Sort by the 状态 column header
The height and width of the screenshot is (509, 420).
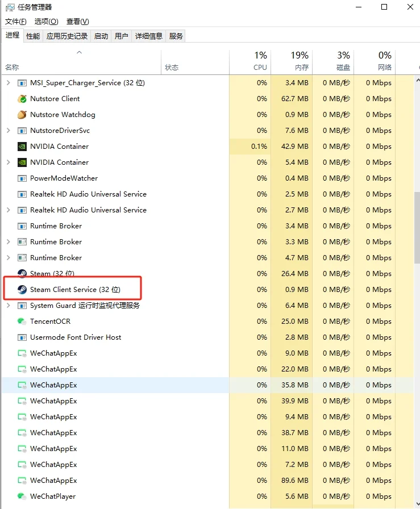tap(195, 62)
